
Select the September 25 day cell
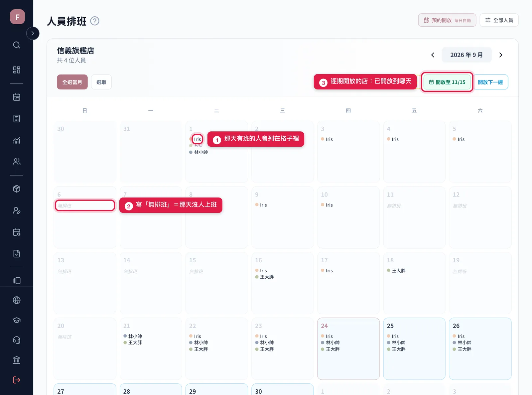[x=414, y=349]
